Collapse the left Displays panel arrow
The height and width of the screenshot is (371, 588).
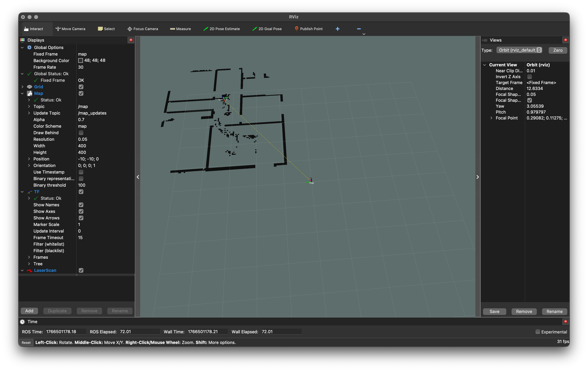[138, 177]
